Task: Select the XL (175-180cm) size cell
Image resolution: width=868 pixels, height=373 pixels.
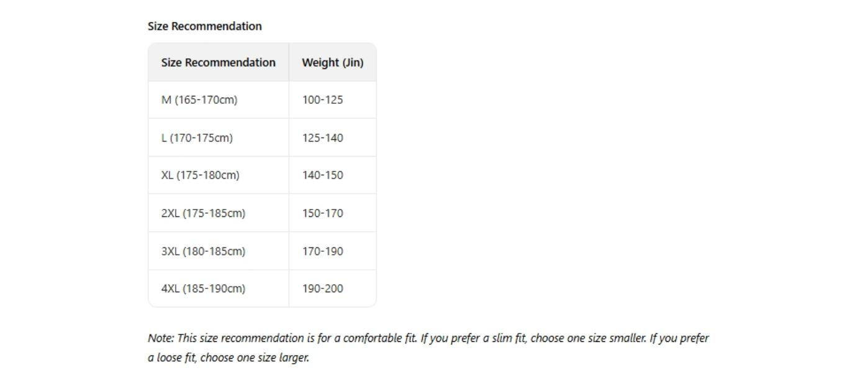Action: pos(200,175)
